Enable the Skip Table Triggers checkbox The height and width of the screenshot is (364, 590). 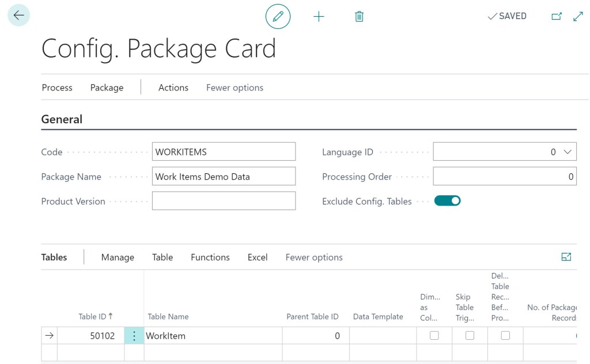[x=470, y=335]
